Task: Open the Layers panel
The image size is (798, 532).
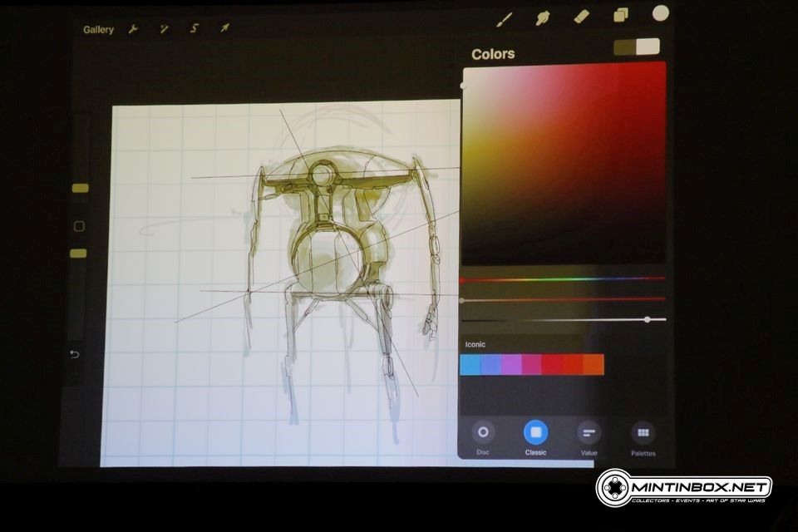Action: [x=621, y=15]
